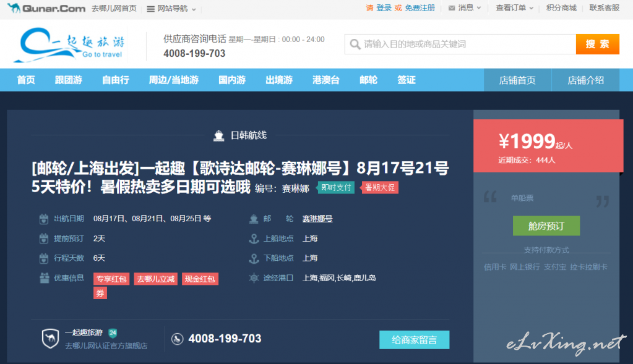Click the port list 上海,福冈,长崎,鹿儿岛
The height and width of the screenshot is (364, 633).
(339, 278)
